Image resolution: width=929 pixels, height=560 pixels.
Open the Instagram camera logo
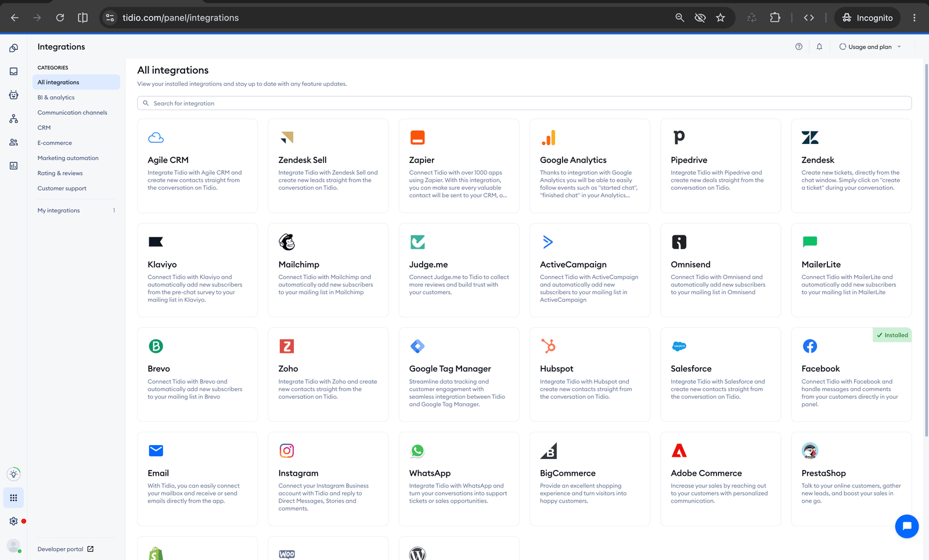click(287, 451)
